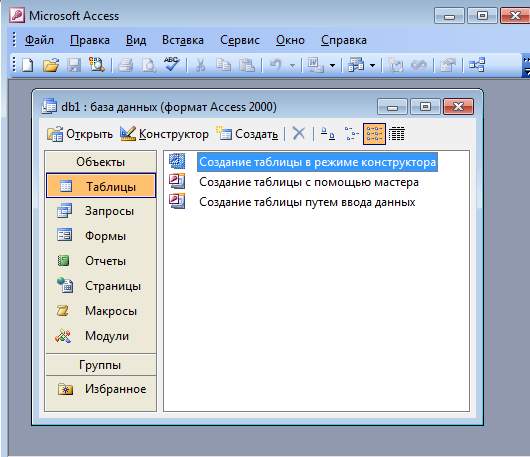Select Создание таблицы с помощью мастера
Image resolution: width=530 pixels, height=457 pixels.
(309, 182)
